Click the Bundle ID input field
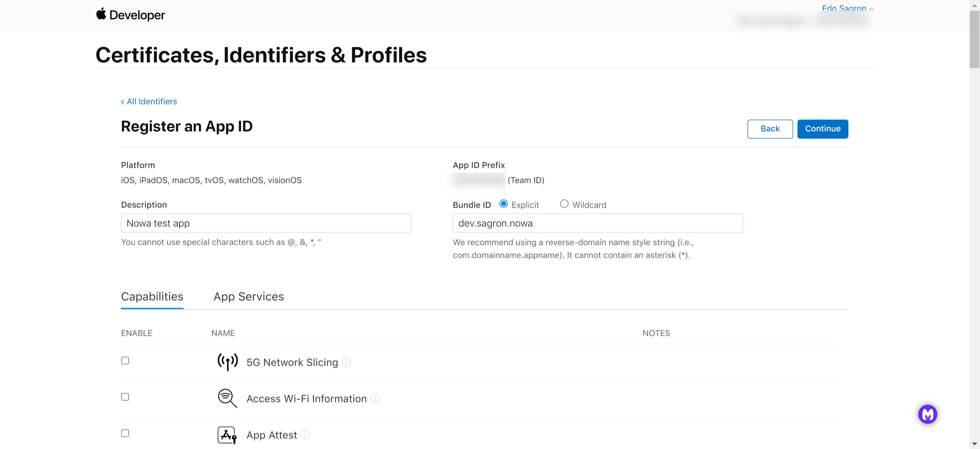This screenshot has height=449, width=980. click(597, 223)
